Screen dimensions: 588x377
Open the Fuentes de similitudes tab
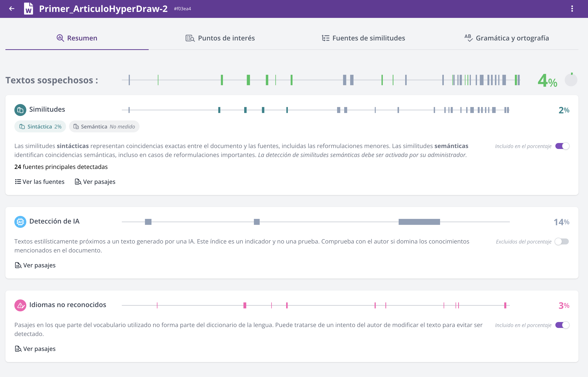[363, 38]
